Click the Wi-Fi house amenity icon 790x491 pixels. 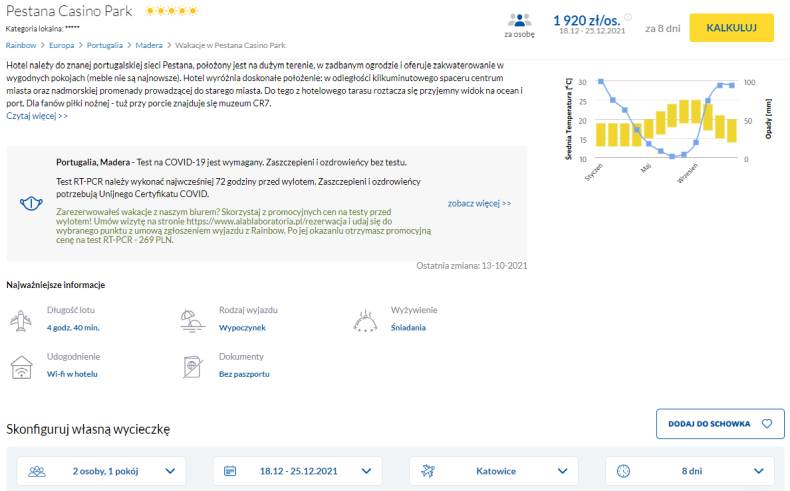(21, 367)
